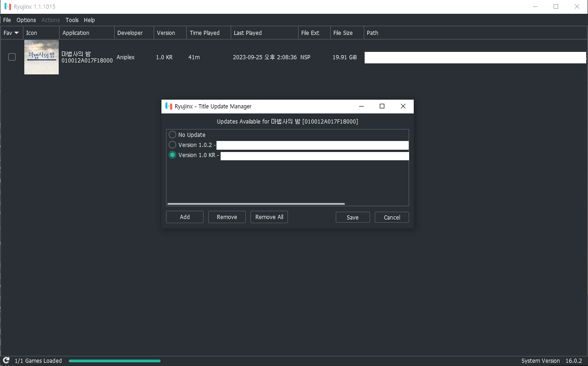Minimize the main Ryujinx window

coord(535,7)
